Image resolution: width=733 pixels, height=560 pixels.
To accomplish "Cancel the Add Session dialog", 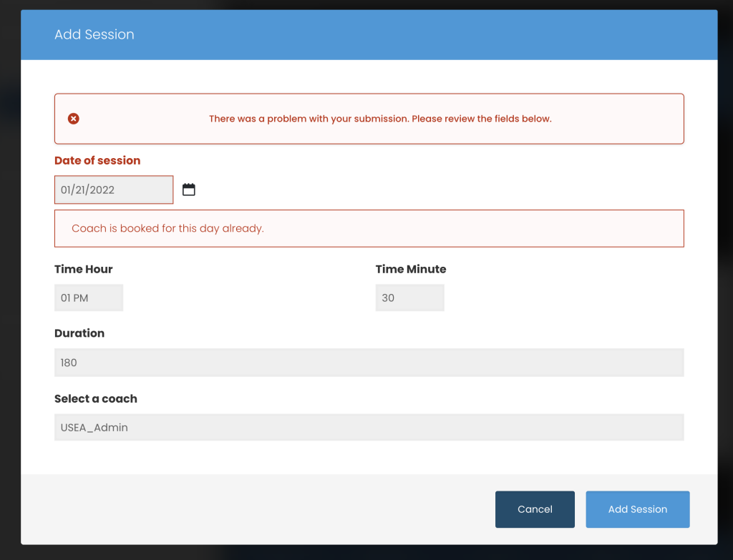I will pyautogui.click(x=535, y=509).
